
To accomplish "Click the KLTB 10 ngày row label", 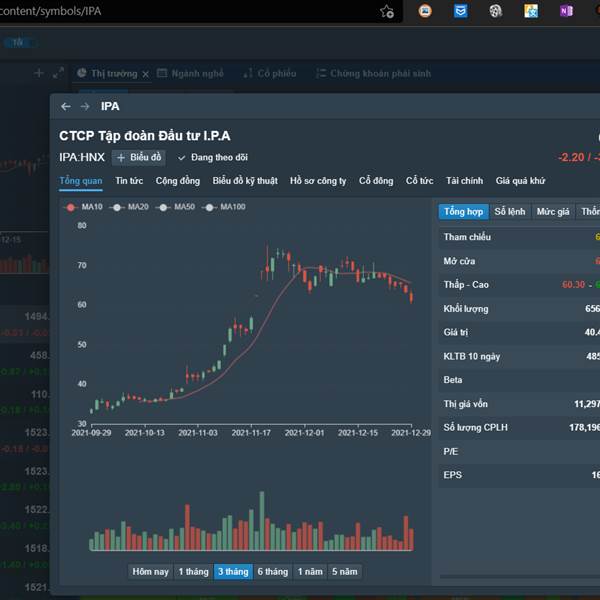I will click(471, 356).
